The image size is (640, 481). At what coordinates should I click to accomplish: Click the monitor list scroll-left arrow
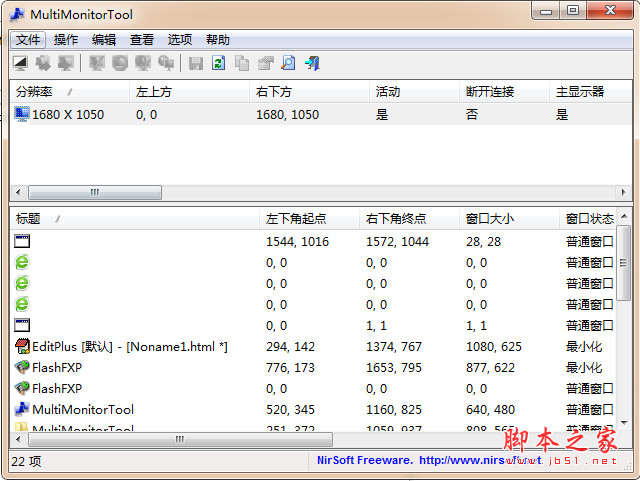coord(18,192)
